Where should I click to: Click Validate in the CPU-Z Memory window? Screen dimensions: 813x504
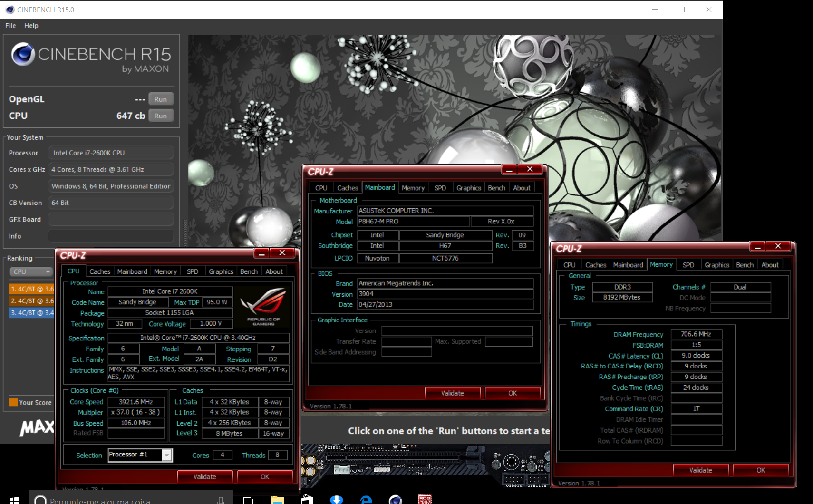(x=701, y=470)
